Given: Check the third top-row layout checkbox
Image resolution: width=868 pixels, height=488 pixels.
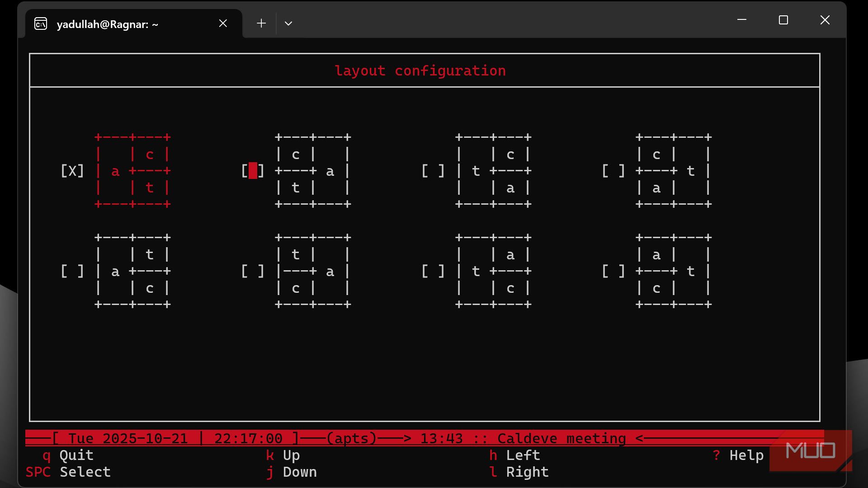Looking at the screenshot, I should pyautogui.click(x=433, y=171).
